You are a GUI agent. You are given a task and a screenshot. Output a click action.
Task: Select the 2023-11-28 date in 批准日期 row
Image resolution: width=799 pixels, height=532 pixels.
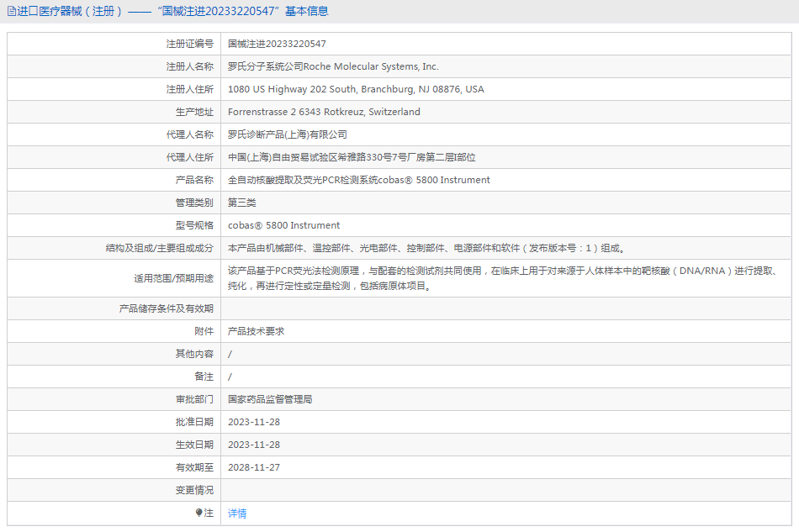[x=254, y=422]
